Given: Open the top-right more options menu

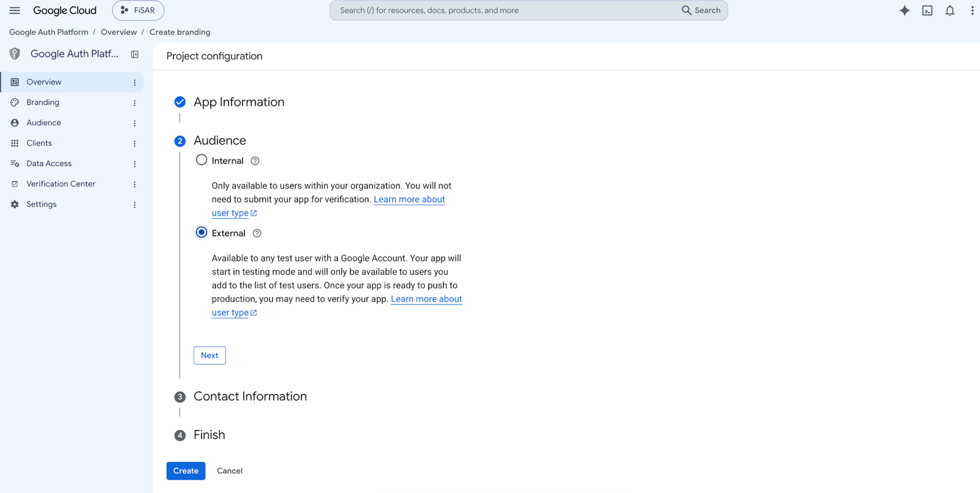Looking at the screenshot, I should pyautogui.click(x=972, y=10).
